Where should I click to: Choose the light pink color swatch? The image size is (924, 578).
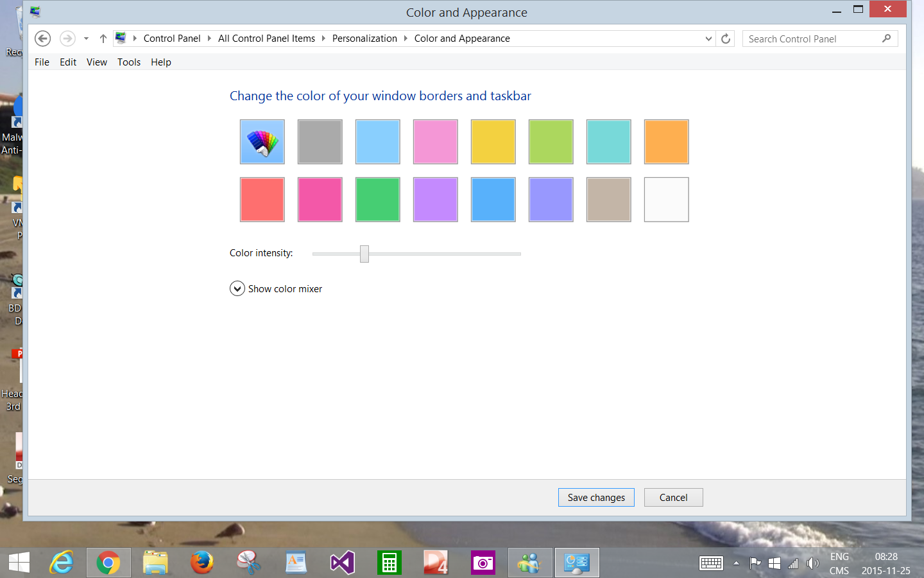point(435,141)
